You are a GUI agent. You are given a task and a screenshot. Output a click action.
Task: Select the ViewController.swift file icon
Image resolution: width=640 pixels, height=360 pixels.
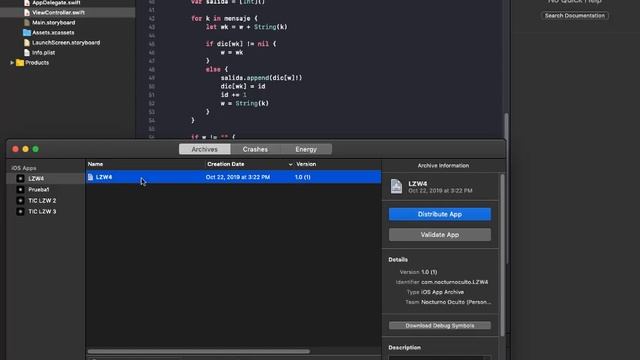27,13
